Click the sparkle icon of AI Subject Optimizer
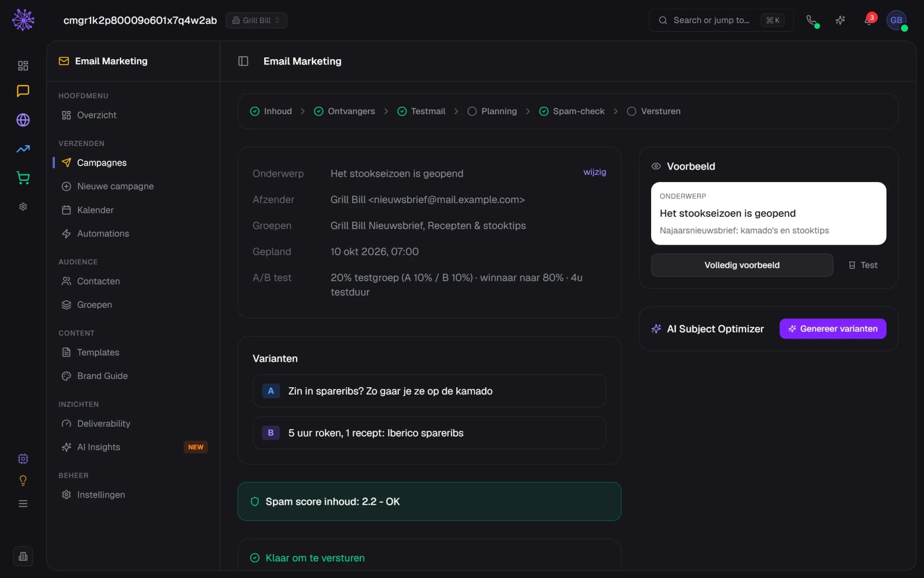The width and height of the screenshot is (924, 578). (656, 328)
